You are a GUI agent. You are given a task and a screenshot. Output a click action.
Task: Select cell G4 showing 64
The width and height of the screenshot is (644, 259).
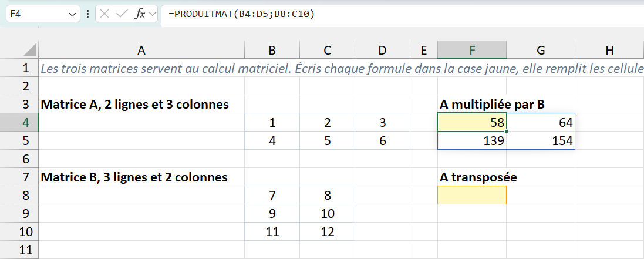coord(541,123)
